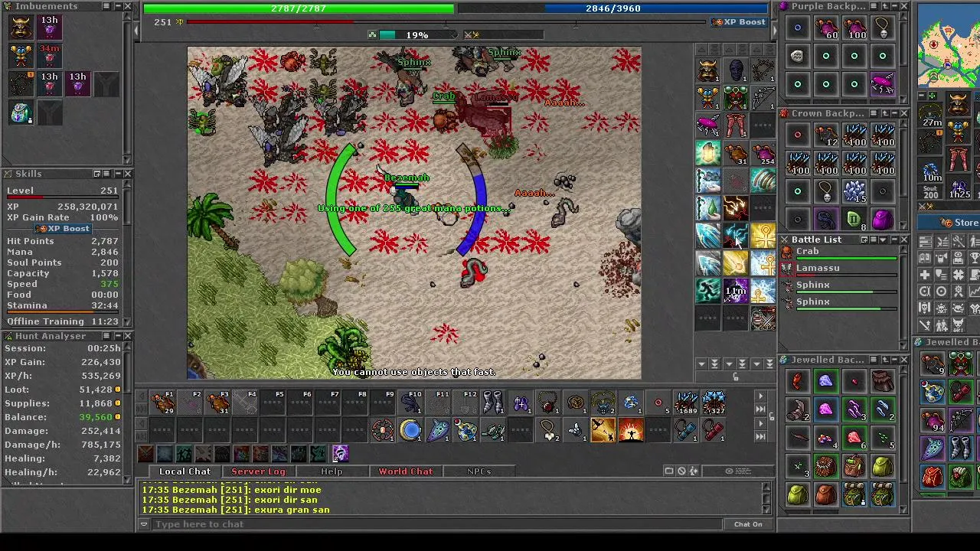Open the Crown Backpack panel menu
The image size is (980, 551).
[x=874, y=113]
